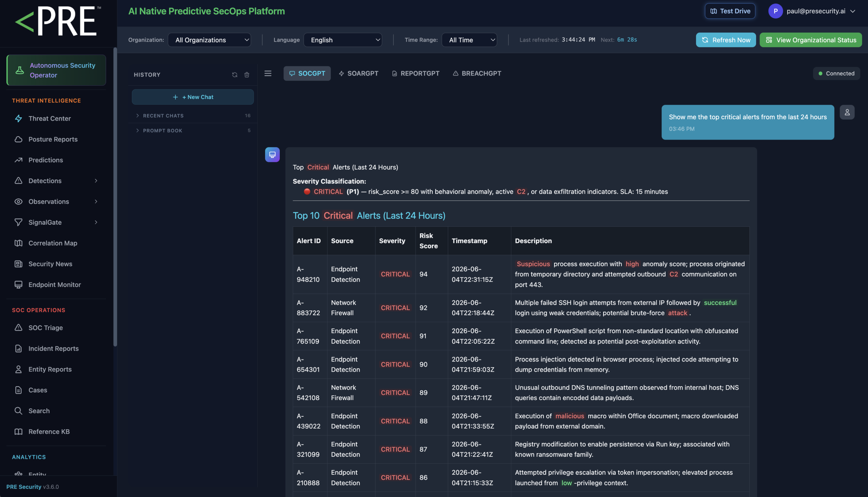Viewport: 868px width, 497px height.
Task: Open Endpoint Monitor icon
Action: 18,285
